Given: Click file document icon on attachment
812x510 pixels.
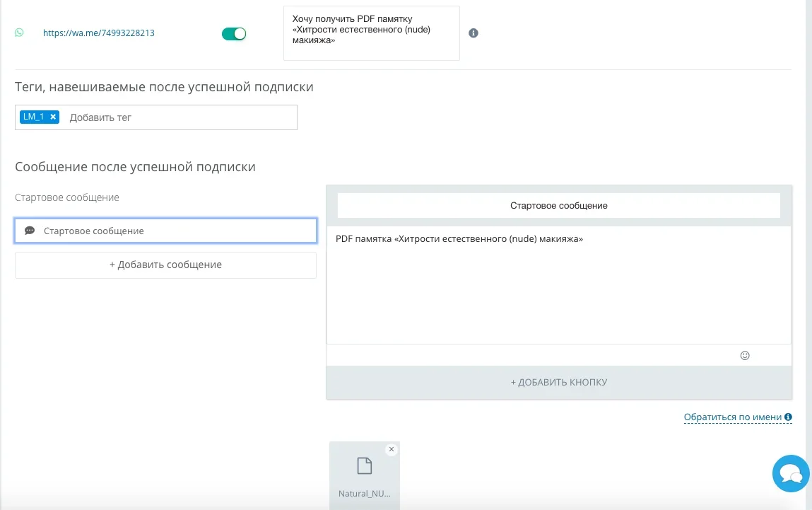Looking at the screenshot, I should tap(365, 466).
